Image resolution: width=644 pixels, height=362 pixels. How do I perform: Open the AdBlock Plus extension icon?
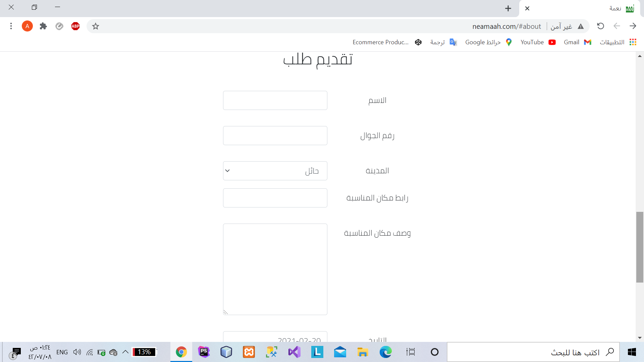75,26
